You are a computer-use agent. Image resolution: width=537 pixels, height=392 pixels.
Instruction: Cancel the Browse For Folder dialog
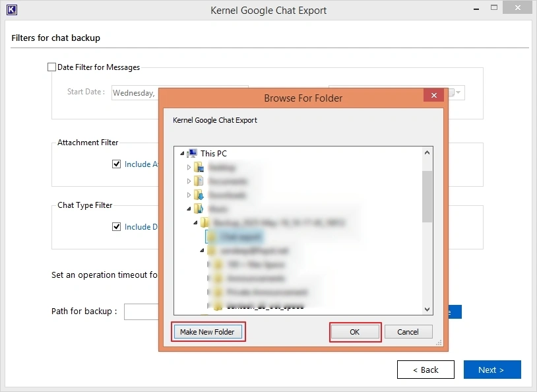click(x=408, y=332)
